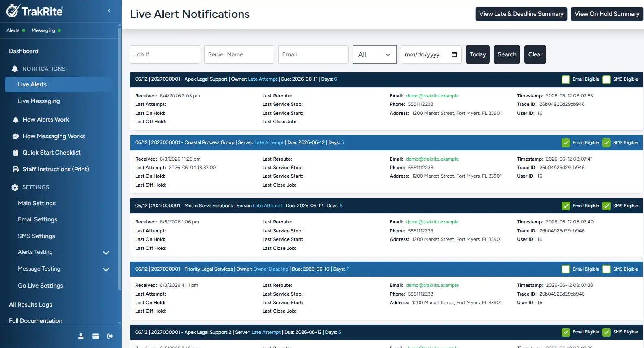
Task: Focus the Job # input field
Action: (165, 54)
